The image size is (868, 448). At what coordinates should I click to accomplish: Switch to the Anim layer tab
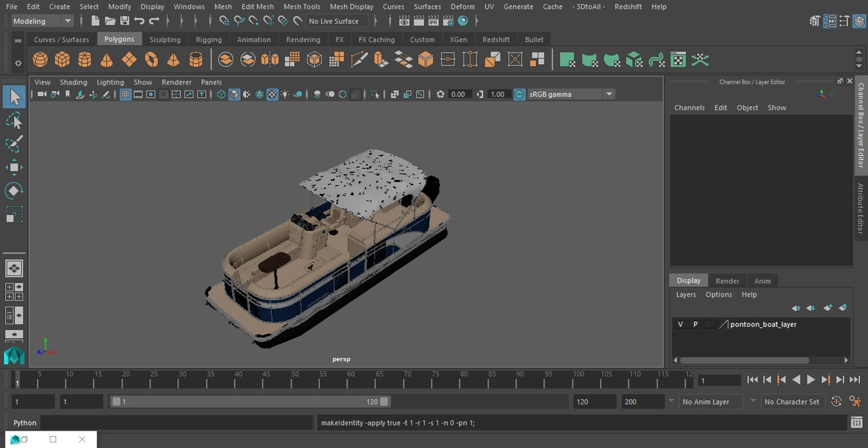coord(762,281)
